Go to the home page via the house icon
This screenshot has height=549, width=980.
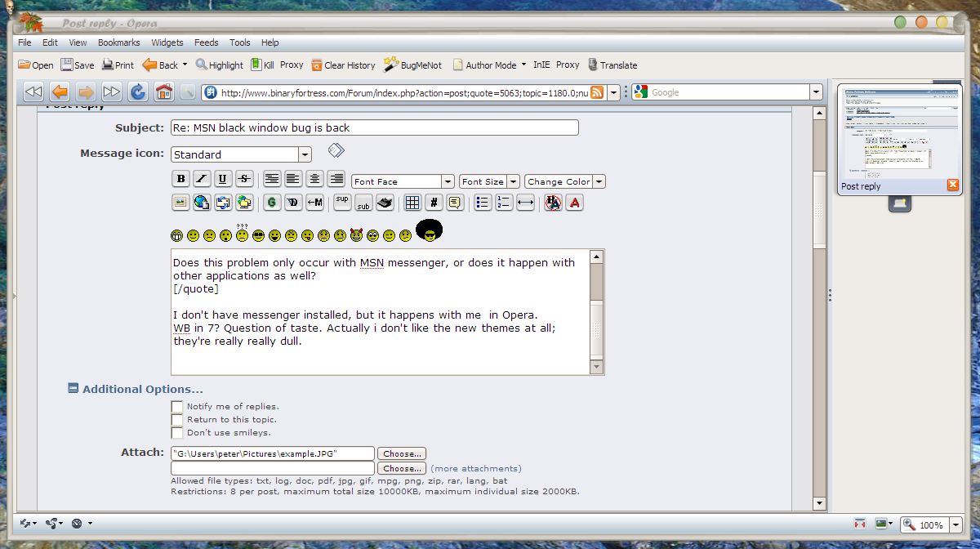click(x=164, y=91)
